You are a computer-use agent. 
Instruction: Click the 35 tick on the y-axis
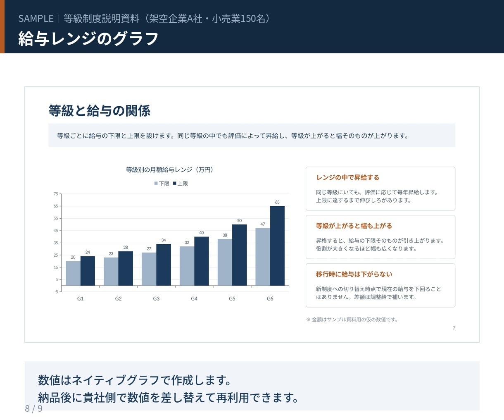tap(56, 243)
